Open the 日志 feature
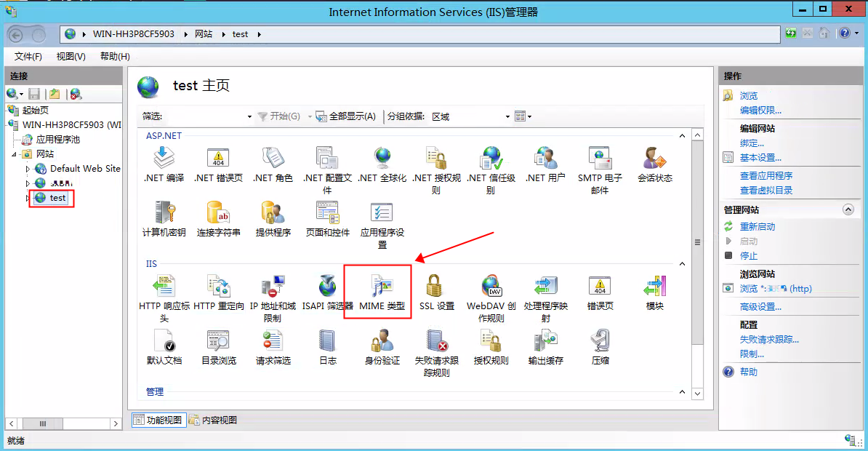 tap(326, 344)
